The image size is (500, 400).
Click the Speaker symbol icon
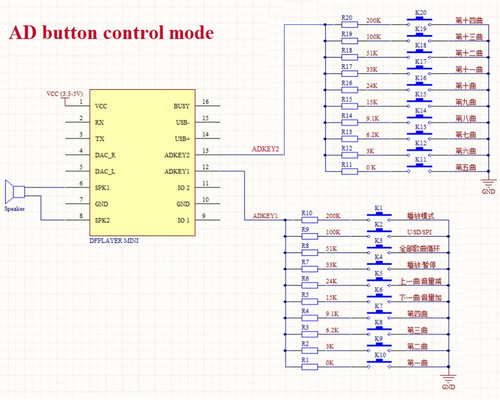coord(15,192)
